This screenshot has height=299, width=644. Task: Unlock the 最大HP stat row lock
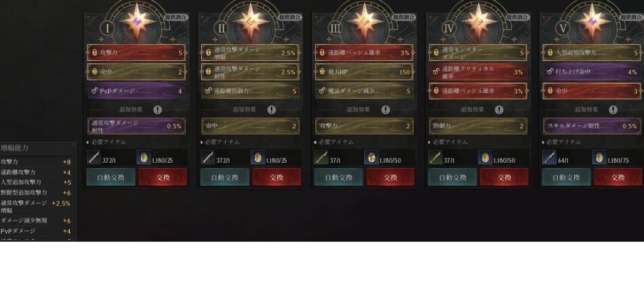click(x=323, y=72)
